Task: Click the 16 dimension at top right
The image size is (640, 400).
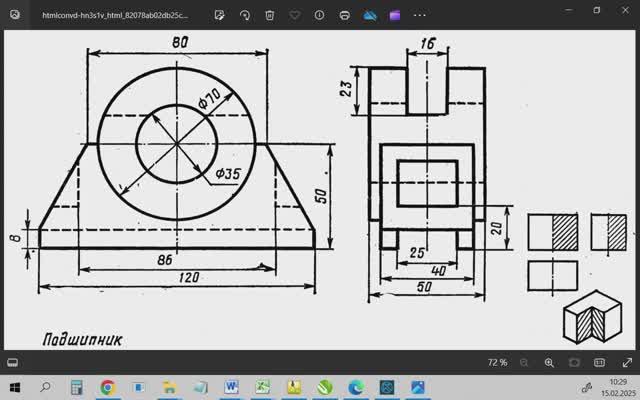Action: [x=428, y=44]
